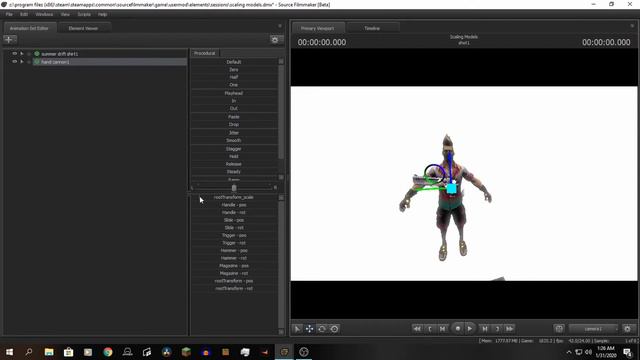The width and height of the screenshot is (640, 360).
Task: Add a new animation set with plus
Action: (9, 40)
